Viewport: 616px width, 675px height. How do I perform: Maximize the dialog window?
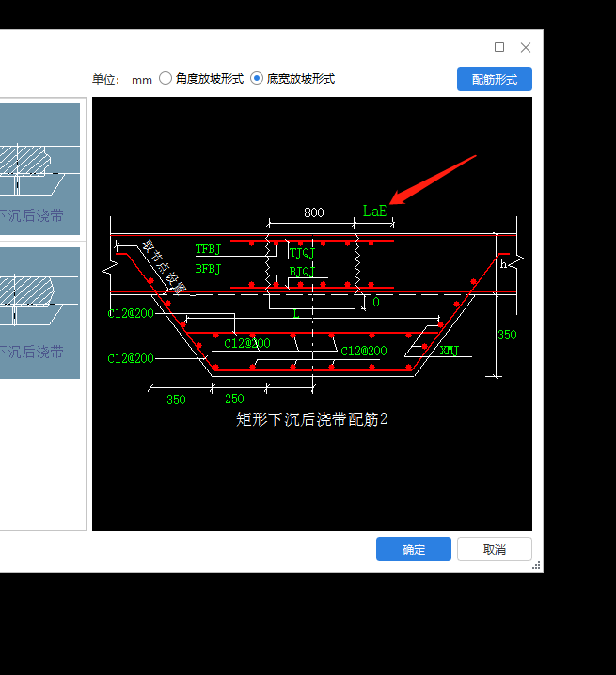click(499, 47)
